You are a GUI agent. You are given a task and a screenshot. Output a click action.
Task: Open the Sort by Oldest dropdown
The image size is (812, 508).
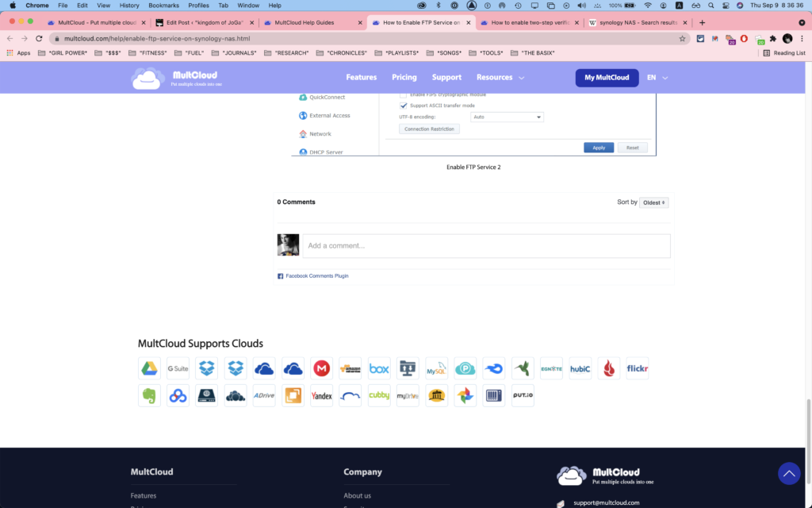[654, 202]
